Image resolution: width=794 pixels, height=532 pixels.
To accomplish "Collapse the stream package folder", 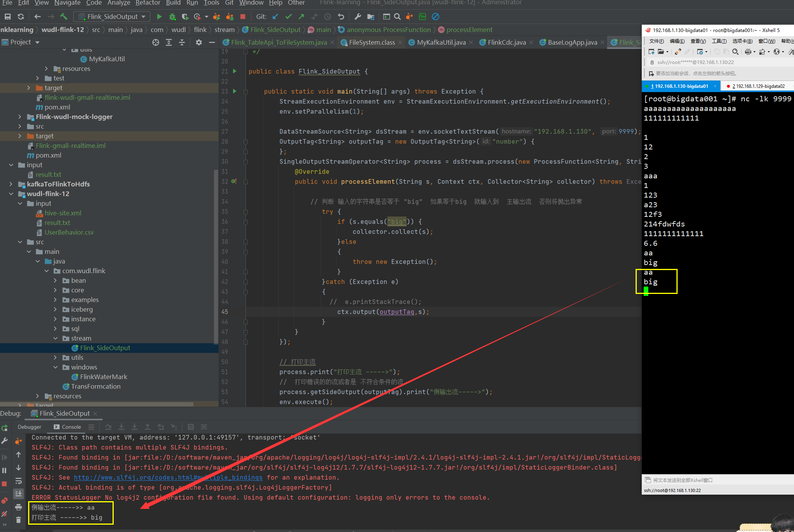I will (x=56, y=338).
